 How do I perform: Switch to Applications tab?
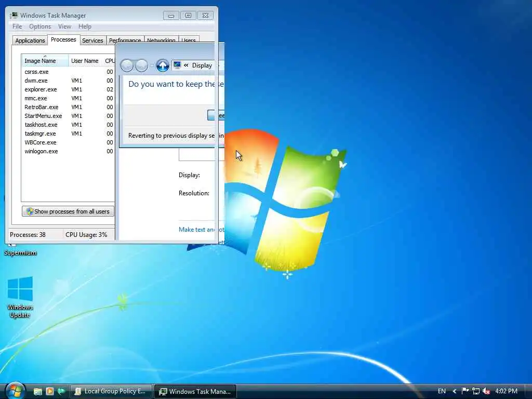[x=30, y=41]
